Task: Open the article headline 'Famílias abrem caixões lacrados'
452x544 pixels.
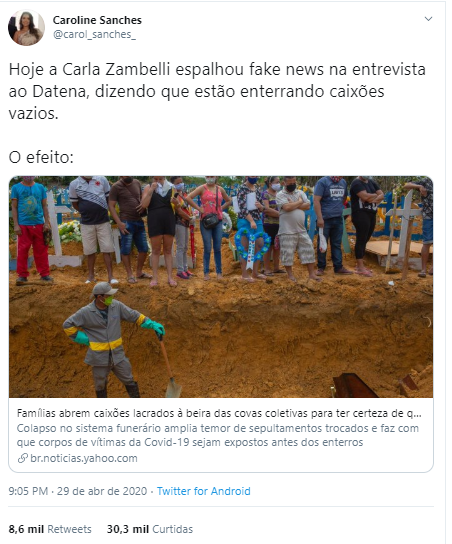Action: pyautogui.click(x=219, y=413)
